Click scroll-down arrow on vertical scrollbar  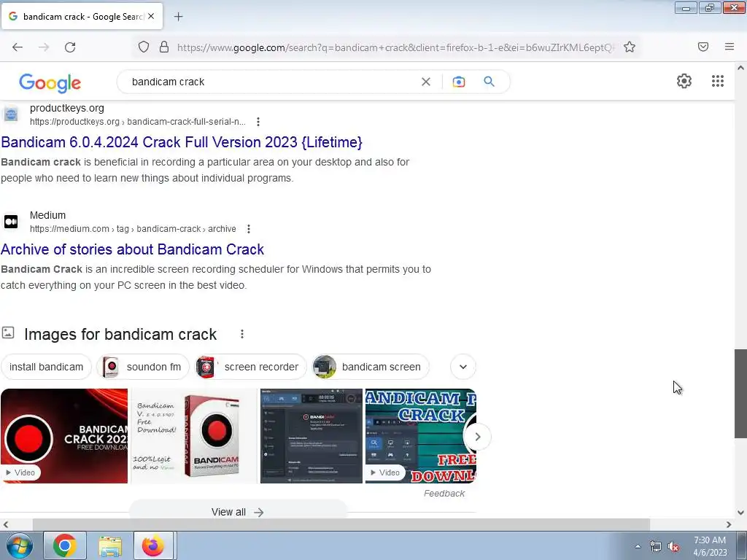(x=740, y=513)
